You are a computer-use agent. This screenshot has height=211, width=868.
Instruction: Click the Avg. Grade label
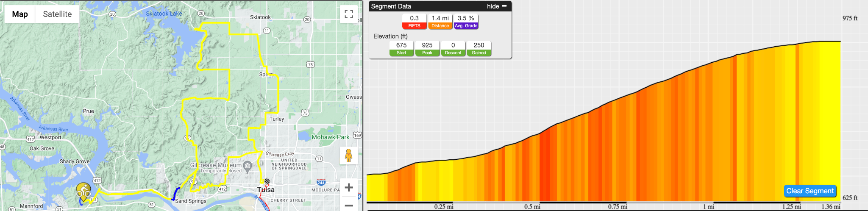pos(466,26)
